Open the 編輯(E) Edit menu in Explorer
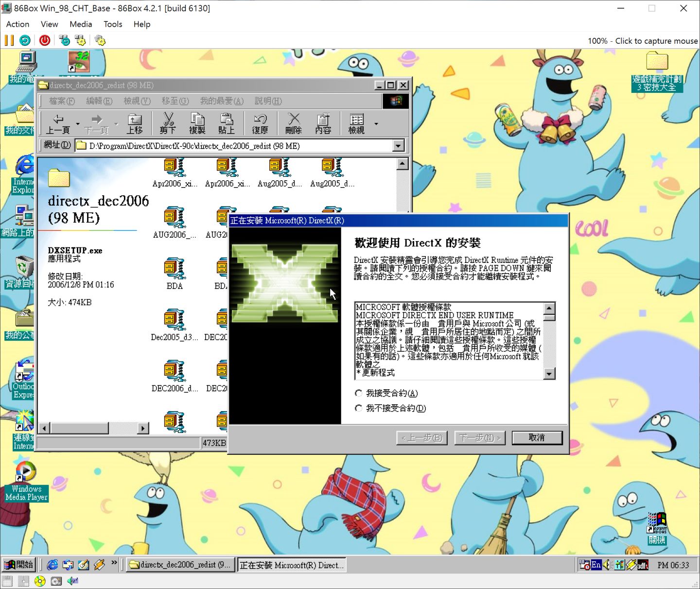The image size is (700, 589). click(99, 101)
